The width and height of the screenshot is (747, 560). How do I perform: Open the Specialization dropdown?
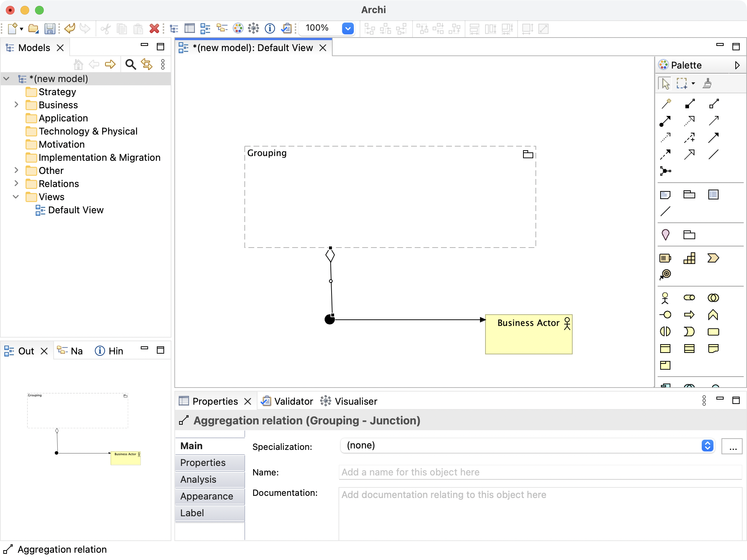527,446
